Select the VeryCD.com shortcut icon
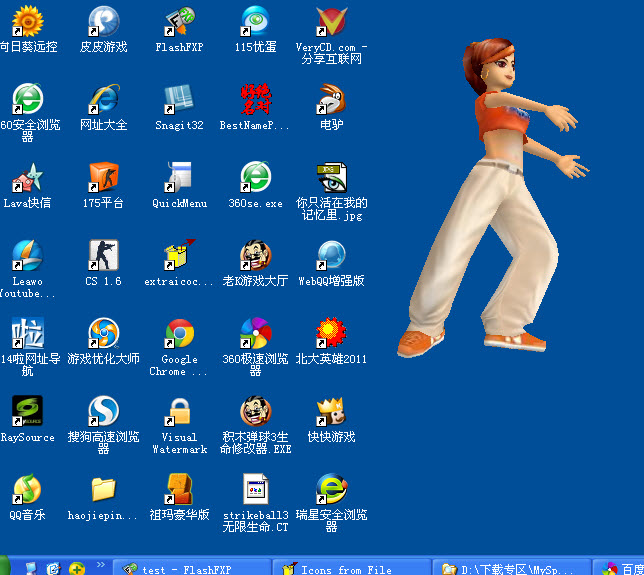This screenshot has width=644, height=575. (331, 22)
